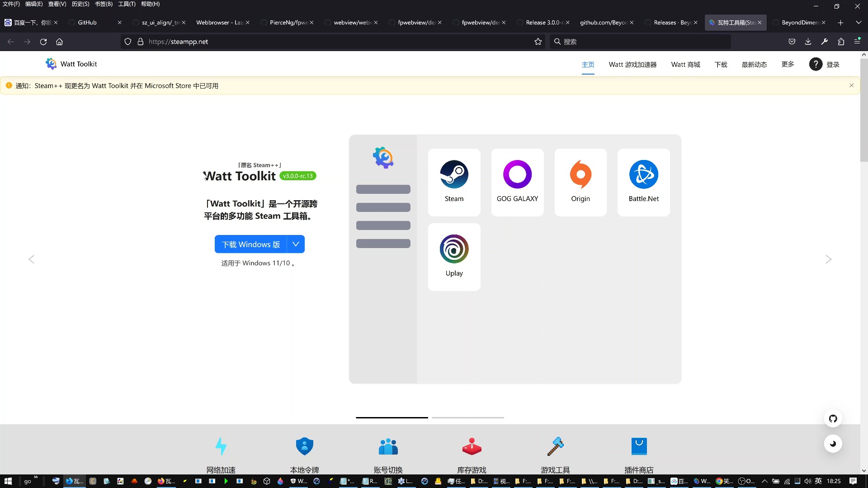Screen dimensions: 868x488
Task: Click the browser address bar
Action: (316, 42)
